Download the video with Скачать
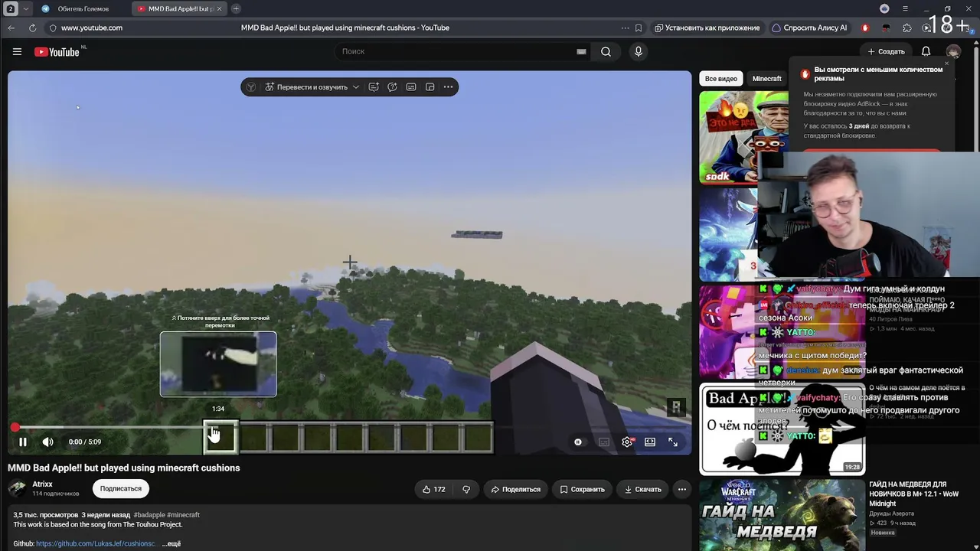980x551 pixels. click(x=643, y=489)
